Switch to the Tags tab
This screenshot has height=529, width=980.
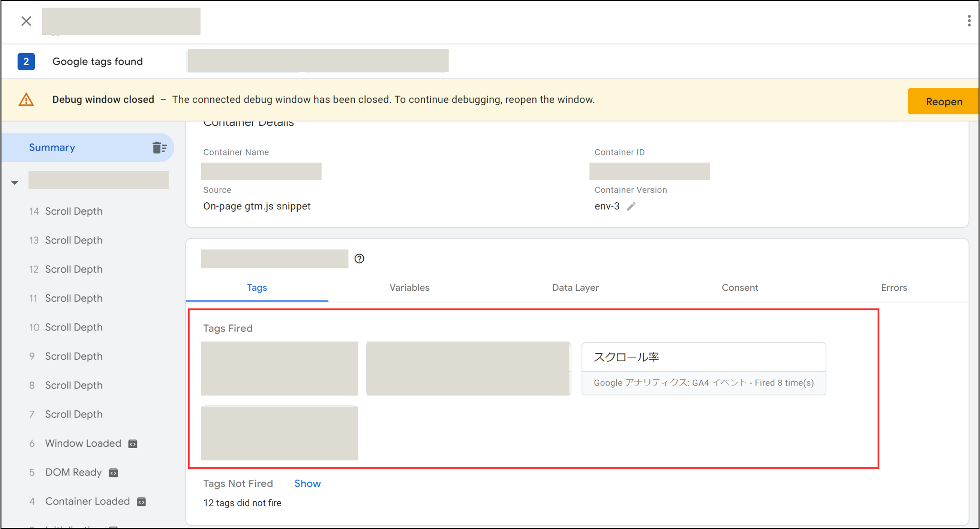[257, 288]
